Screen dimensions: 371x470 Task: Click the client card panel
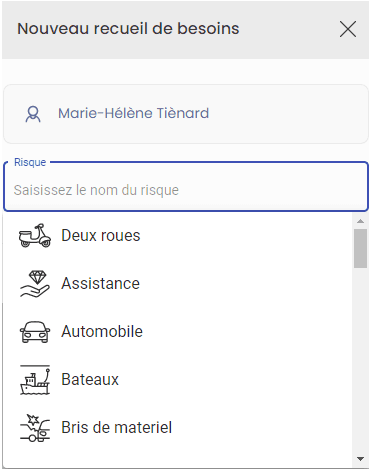pyautogui.click(x=186, y=114)
